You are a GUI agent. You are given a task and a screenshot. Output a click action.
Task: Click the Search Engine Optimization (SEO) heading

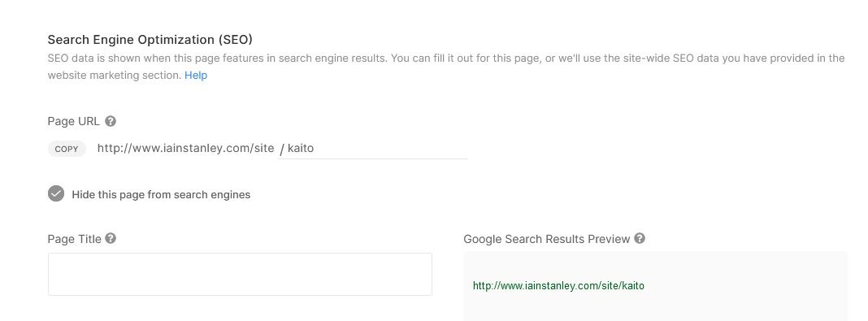150,40
